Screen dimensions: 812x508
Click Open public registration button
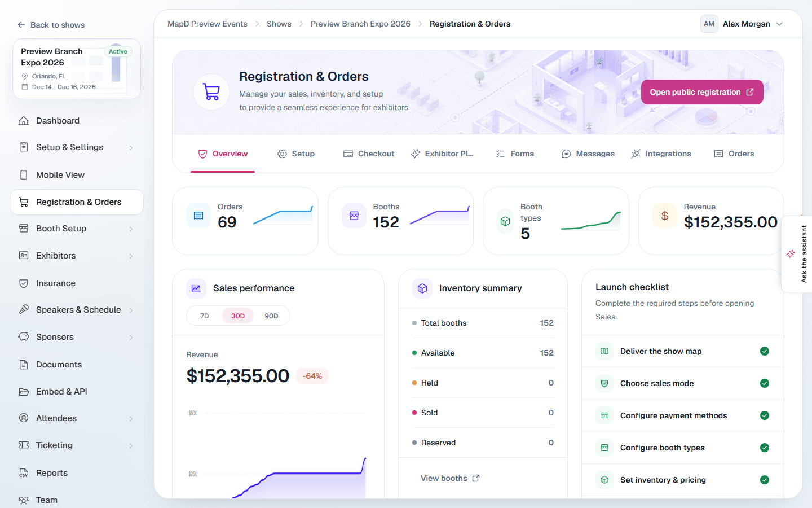point(702,92)
